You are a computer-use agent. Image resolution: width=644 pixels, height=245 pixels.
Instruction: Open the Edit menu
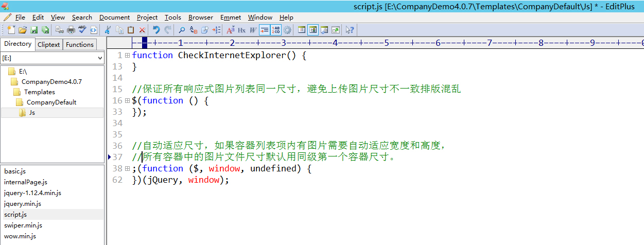[38, 17]
